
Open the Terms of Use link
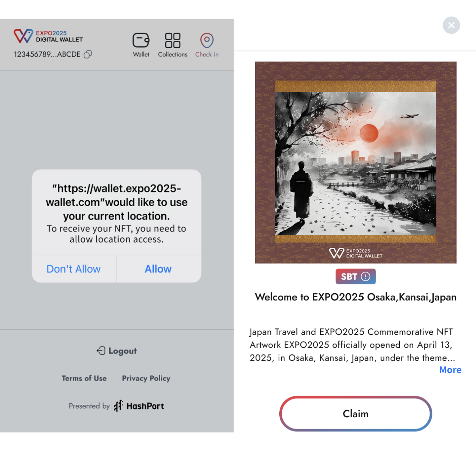(84, 378)
